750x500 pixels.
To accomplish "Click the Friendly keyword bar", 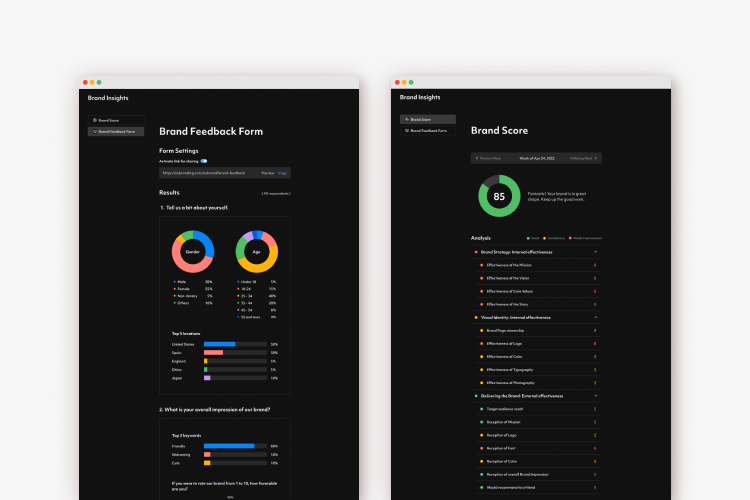I will [x=235, y=446].
